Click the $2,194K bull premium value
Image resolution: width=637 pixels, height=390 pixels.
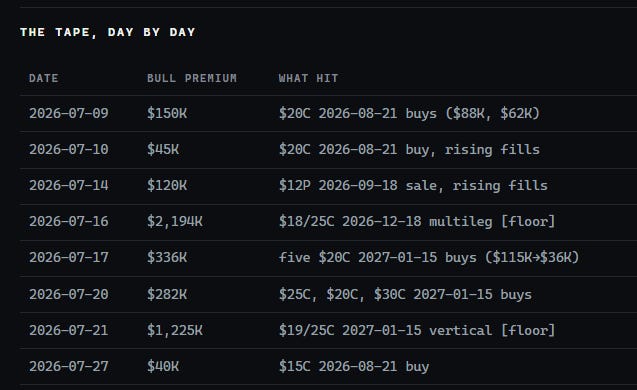pyautogui.click(x=175, y=221)
